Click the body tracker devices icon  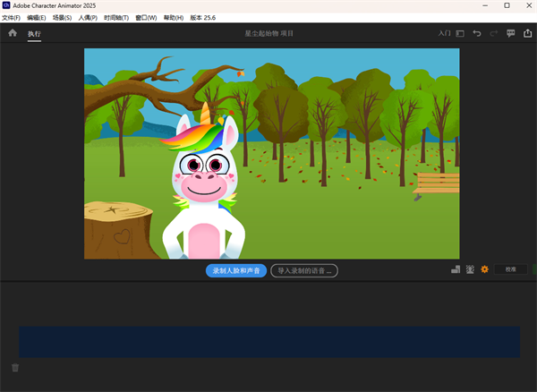(456, 269)
